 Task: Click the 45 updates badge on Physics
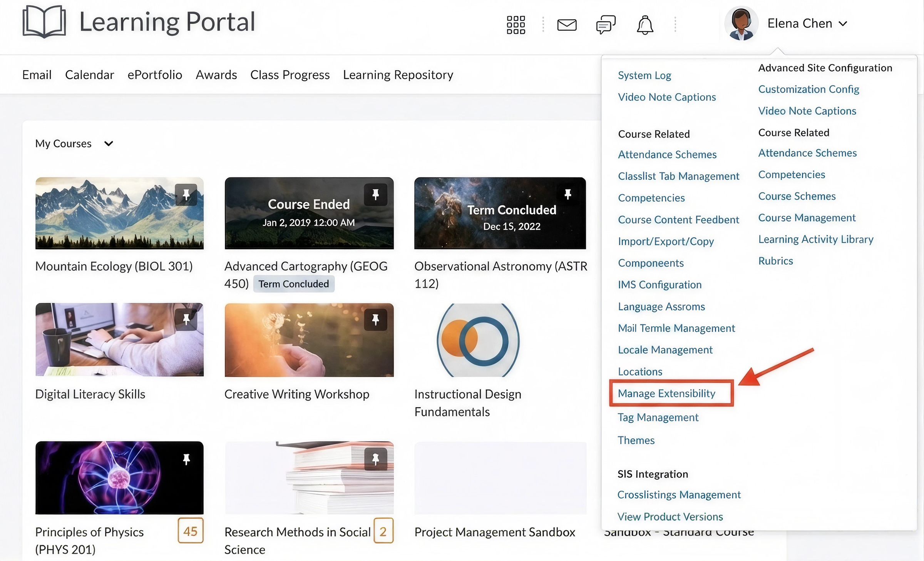click(190, 531)
